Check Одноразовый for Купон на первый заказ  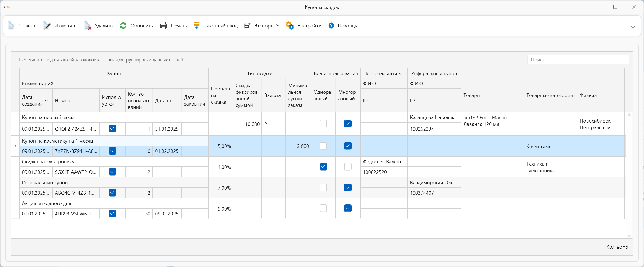pos(323,124)
